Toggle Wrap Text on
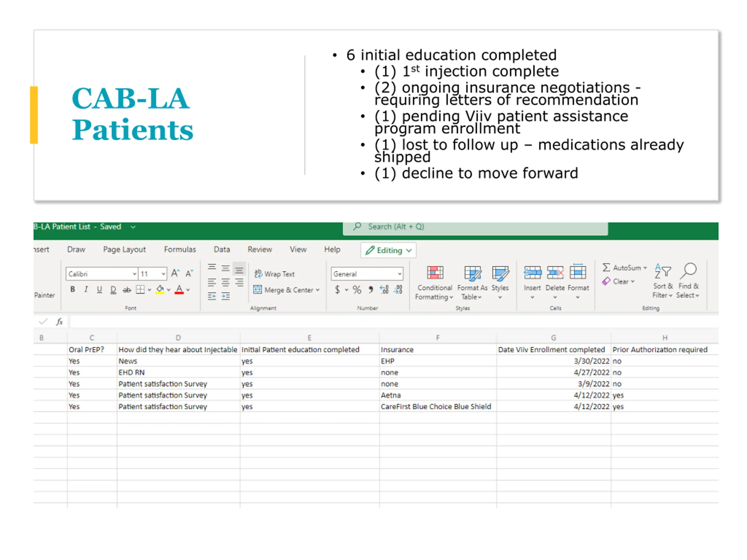 [275, 274]
